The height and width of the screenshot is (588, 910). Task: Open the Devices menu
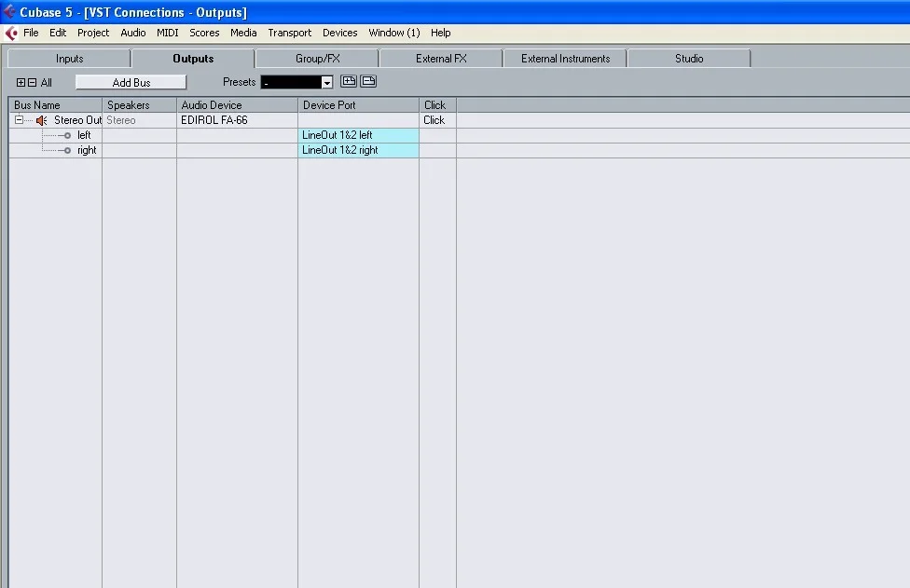coord(340,33)
